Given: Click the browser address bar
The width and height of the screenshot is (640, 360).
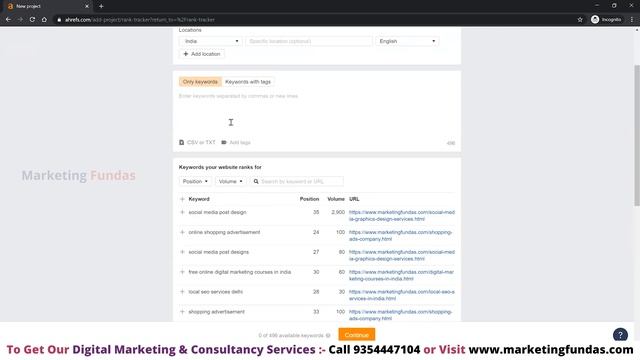Looking at the screenshot, I should tap(314, 20).
